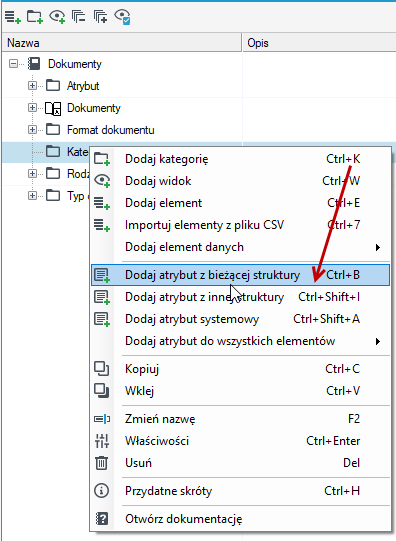Image resolution: width=396 pixels, height=541 pixels.
Task: Select the Rodz folder icon
Action: [53, 173]
